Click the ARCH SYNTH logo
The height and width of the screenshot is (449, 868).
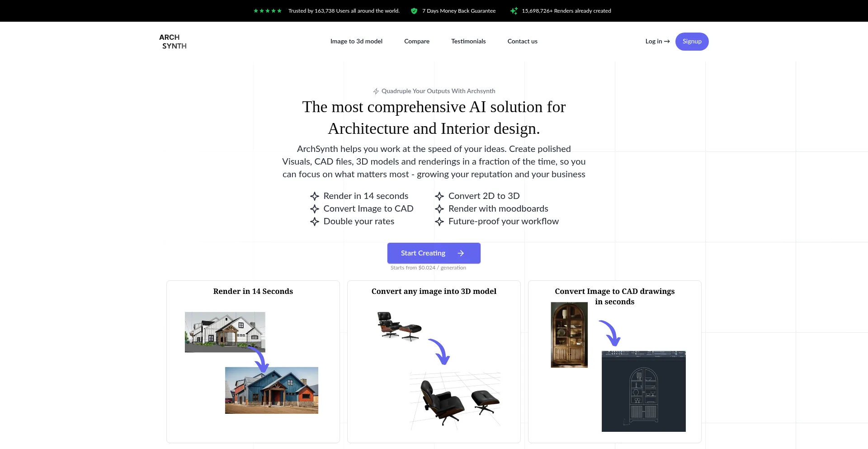[x=173, y=42]
